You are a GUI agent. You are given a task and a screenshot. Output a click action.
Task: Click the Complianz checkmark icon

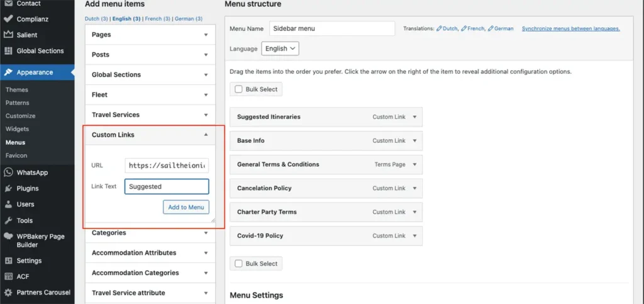pos(8,19)
